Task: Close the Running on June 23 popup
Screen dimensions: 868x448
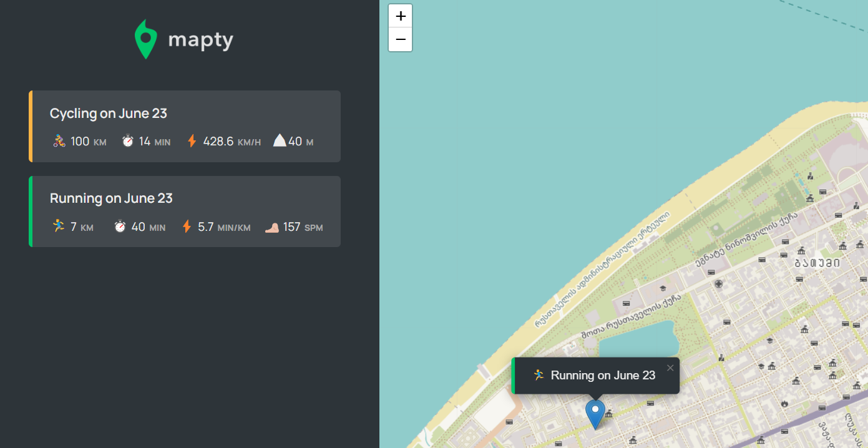Action: tap(670, 368)
